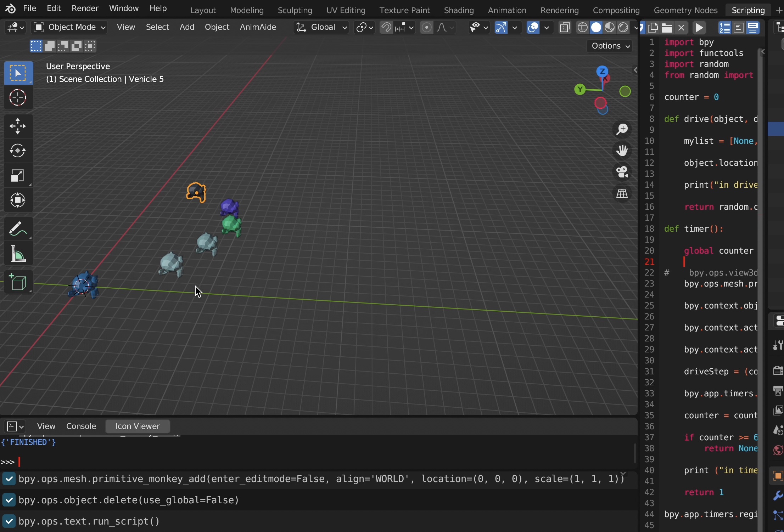Image resolution: width=784 pixels, height=532 pixels.
Task: Open a text file via the folder icon
Action: (x=667, y=27)
